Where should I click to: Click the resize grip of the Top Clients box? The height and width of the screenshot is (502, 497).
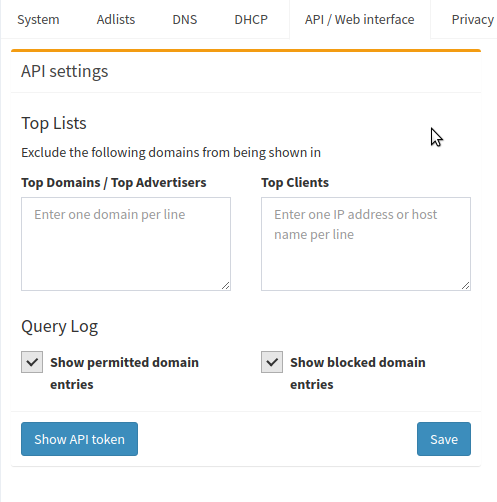click(x=466, y=286)
